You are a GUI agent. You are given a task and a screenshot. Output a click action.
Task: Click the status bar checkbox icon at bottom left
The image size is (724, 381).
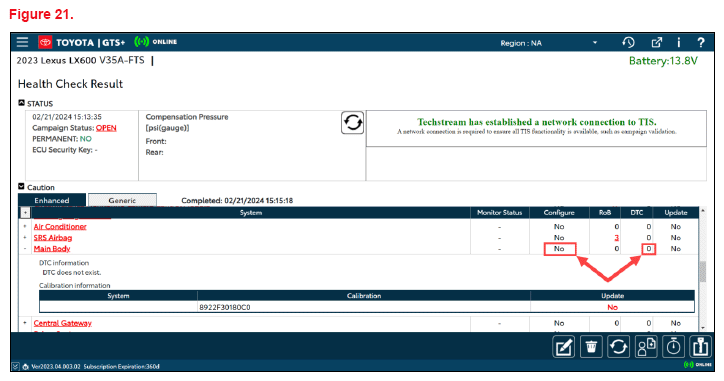coord(16,366)
